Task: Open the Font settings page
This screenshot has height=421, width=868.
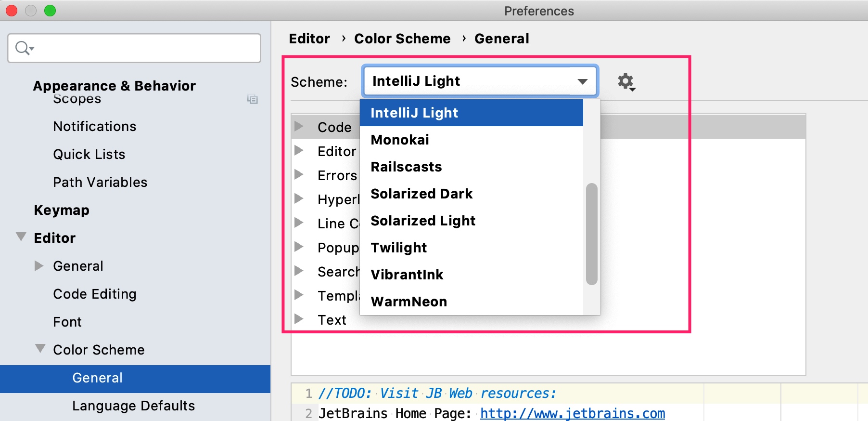Action: point(67,322)
